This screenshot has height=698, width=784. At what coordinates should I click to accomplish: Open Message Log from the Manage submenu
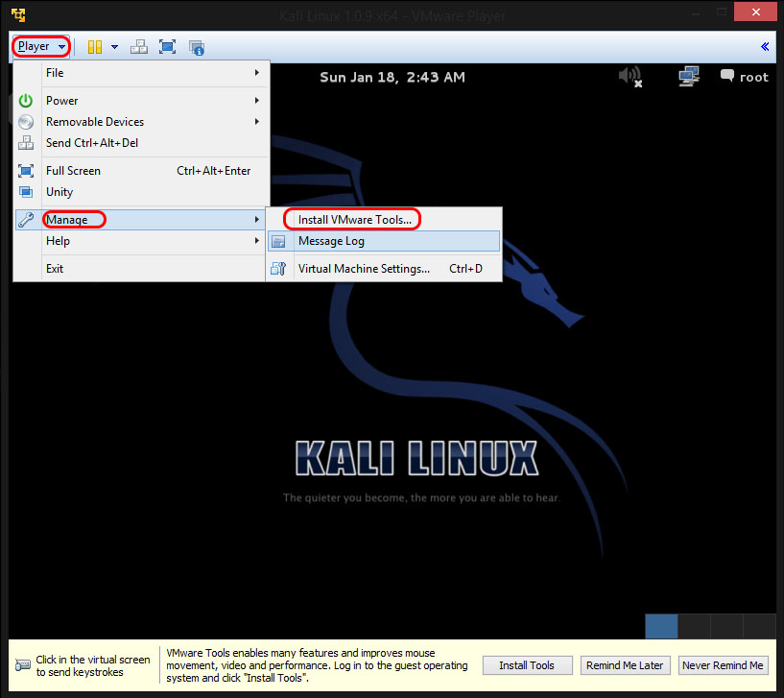384,241
